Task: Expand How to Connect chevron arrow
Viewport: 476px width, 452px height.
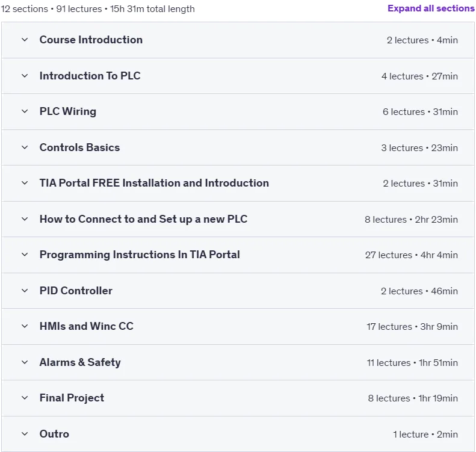Action: click(25, 219)
